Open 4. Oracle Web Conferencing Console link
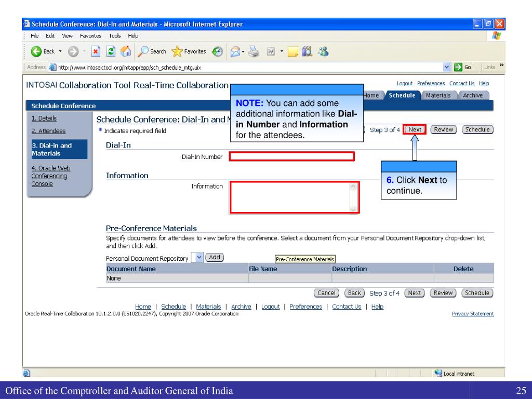 tap(51, 176)
